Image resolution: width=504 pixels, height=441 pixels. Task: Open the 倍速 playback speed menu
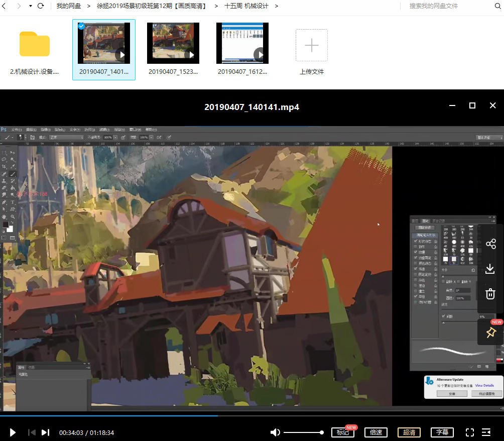tap(376, 432)
